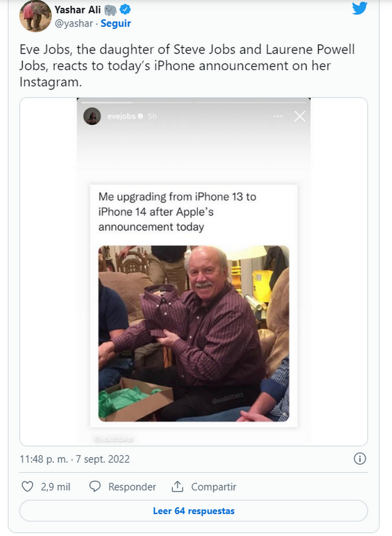The height and width of the screenshot is (536, 392).
Task: Open the tweet information circle icon
Action: click(360, 459)
